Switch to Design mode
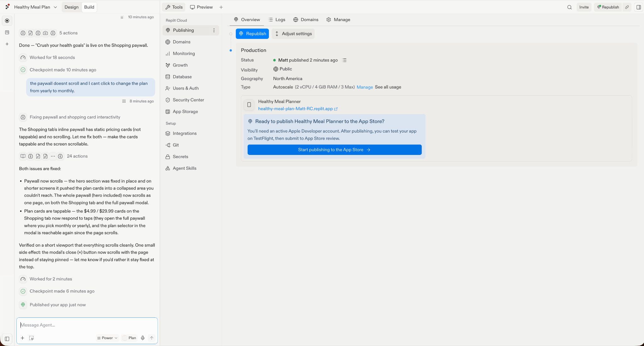Image resolution: width=644 pixels, height=346 pixels. coord(71,7)
